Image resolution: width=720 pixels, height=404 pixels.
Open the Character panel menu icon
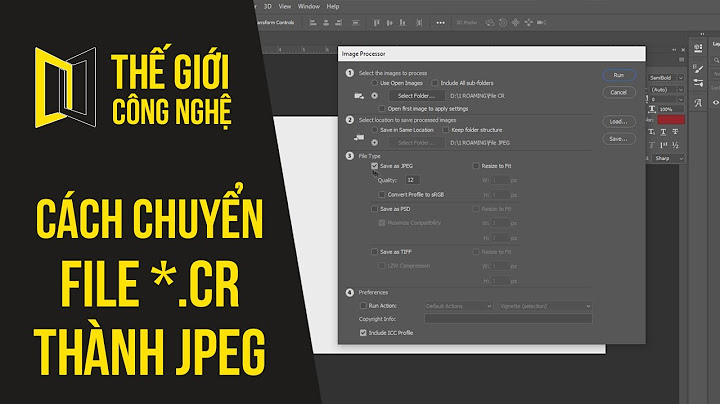tap(681, 60)
